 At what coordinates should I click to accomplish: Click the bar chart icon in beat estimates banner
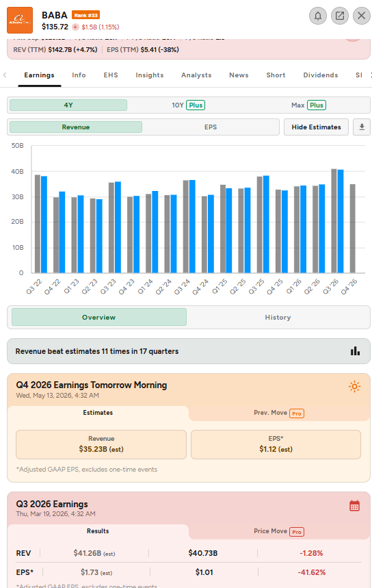[355, 351]
